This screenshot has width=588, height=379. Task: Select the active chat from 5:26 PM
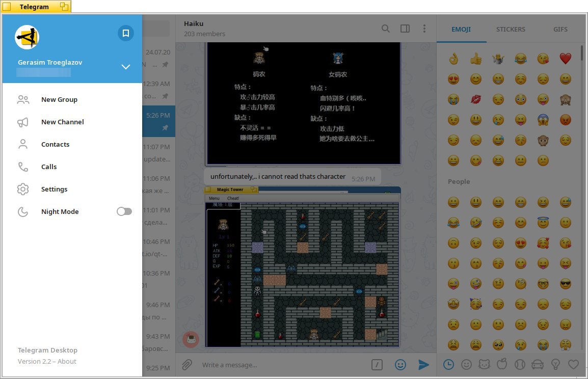point(158,121)
